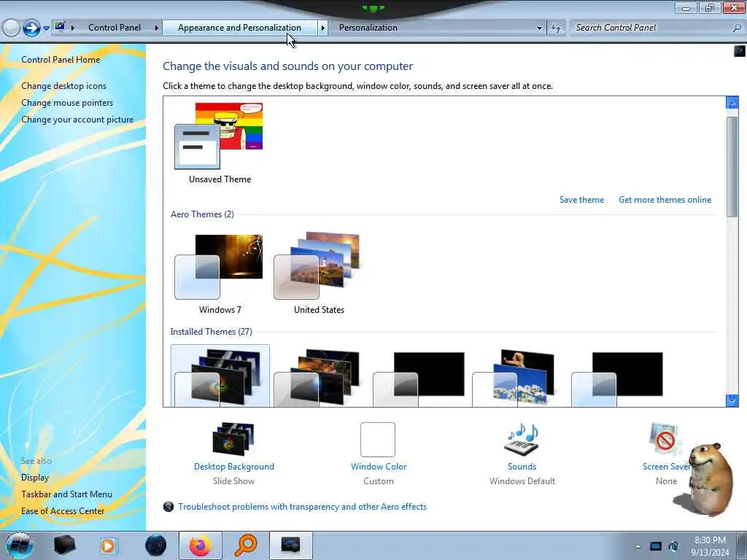
Task: Click the refresh button beside address bar
Action: pos(555,28)
